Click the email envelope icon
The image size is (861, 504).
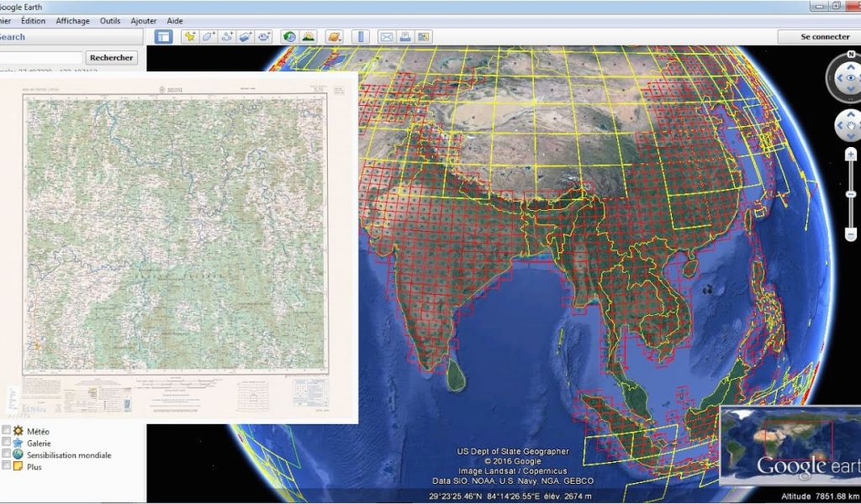click(387, 37)
